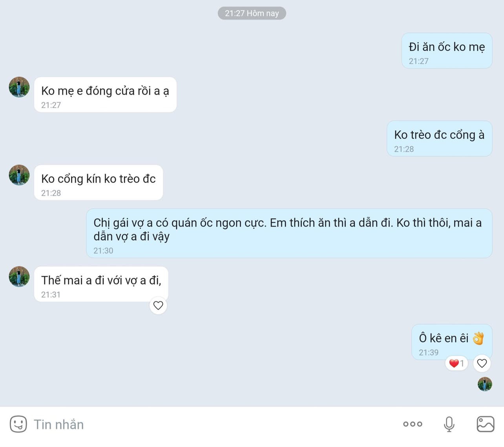Select the 'Ko mẹ e đóng cửa rồi' bubble
Screen dimensions: 504x447
pyautogui.click(x=105, y=95)
